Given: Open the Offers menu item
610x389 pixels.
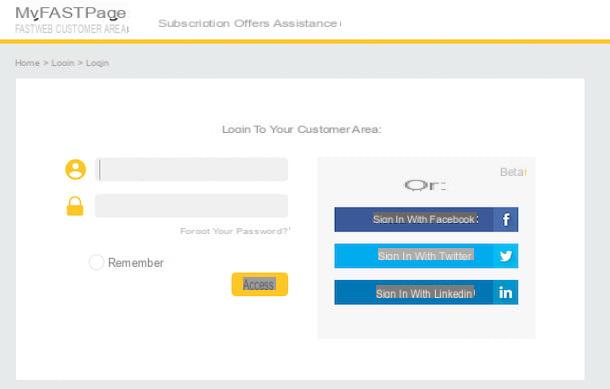Looking at the screenshot, I should coord(252,23).
